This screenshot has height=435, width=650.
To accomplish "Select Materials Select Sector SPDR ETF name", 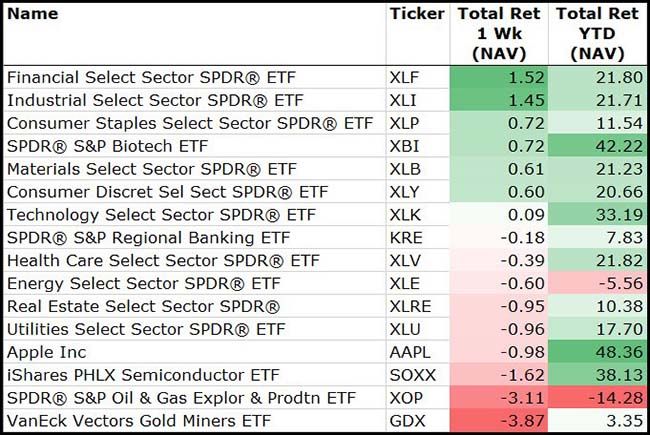I will click(152, 167).
